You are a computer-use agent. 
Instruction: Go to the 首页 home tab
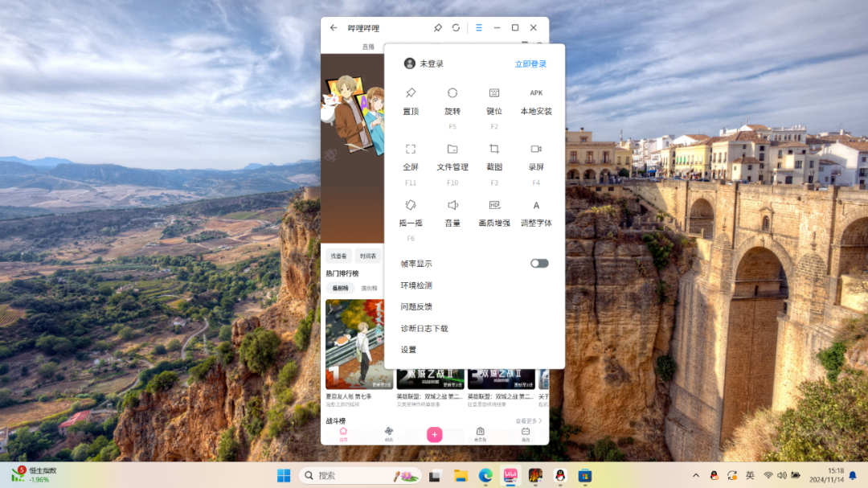coord(343,435)
